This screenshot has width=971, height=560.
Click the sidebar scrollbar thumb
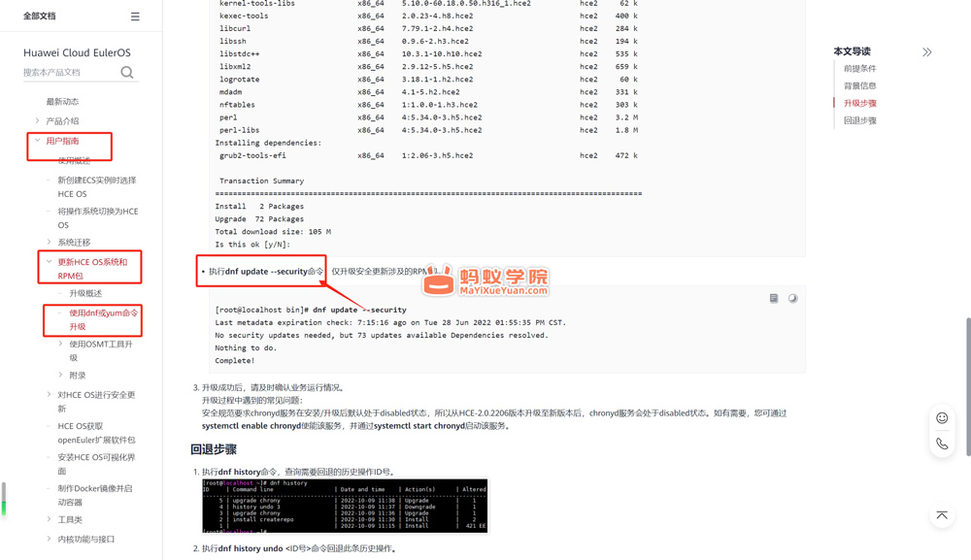(x=3, y=499)
